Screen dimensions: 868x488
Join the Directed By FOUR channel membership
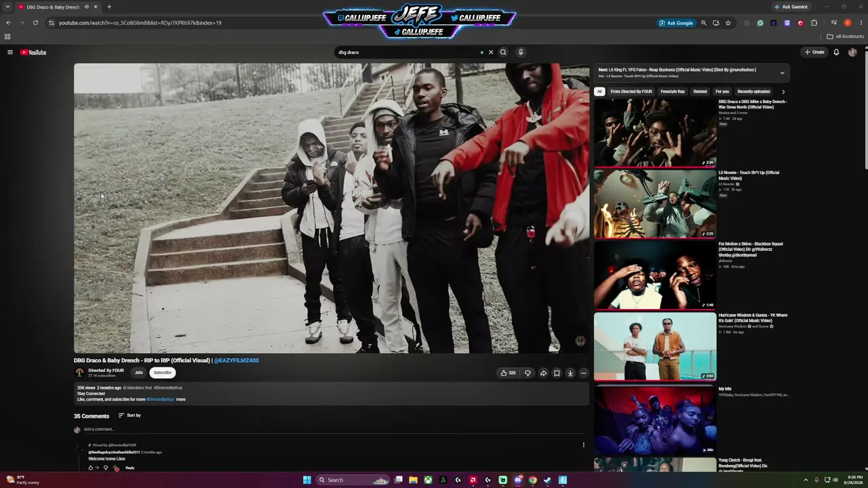139,372
